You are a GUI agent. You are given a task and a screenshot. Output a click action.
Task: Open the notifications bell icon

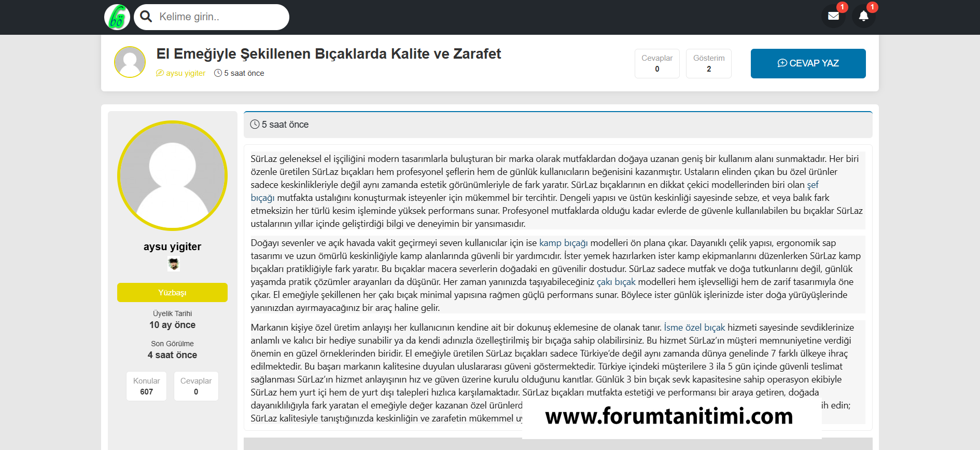863,16
